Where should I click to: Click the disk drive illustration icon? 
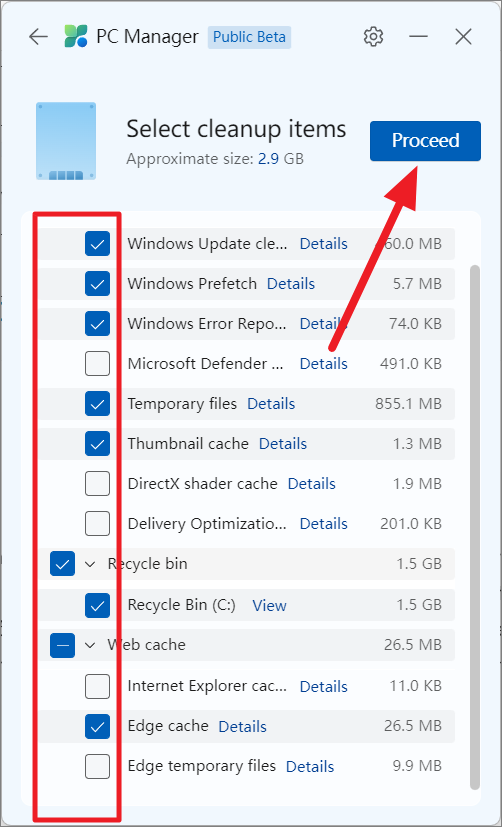point(66,141)
